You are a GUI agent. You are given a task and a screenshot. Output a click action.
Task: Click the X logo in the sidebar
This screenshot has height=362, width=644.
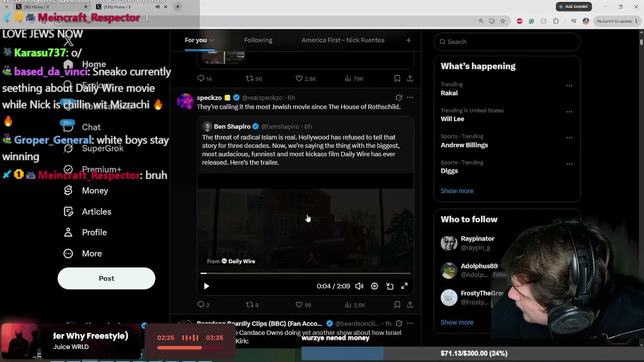tap(68, 40)
